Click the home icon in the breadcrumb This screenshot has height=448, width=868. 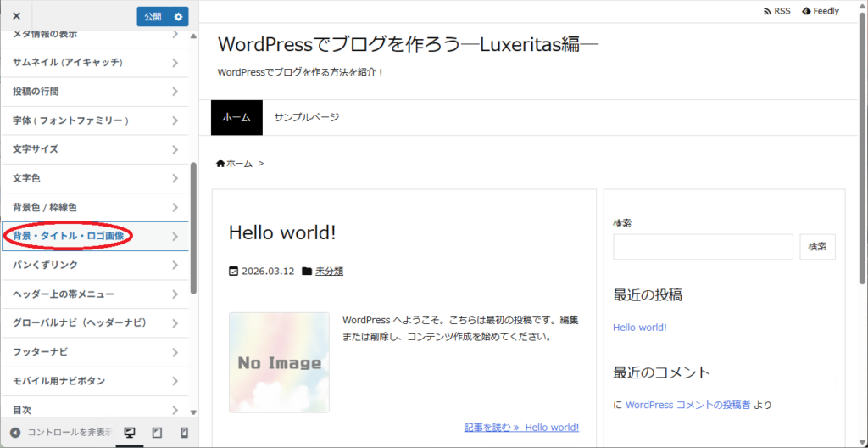220,163
